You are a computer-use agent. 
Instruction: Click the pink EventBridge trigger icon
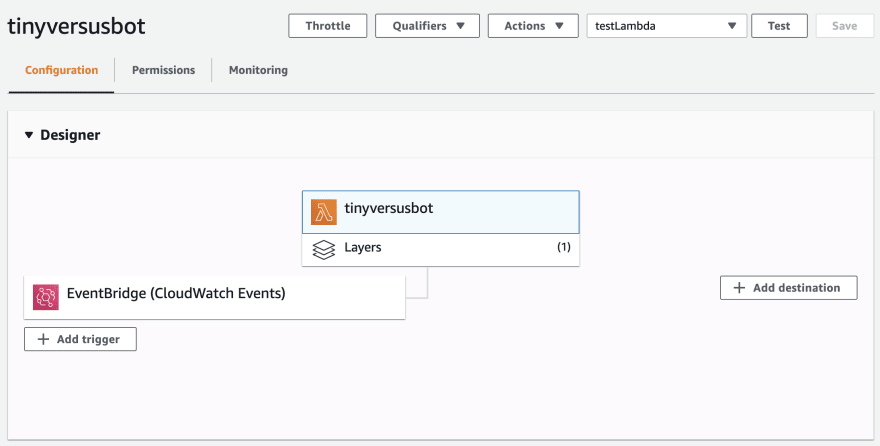click(x=45, y=297)
